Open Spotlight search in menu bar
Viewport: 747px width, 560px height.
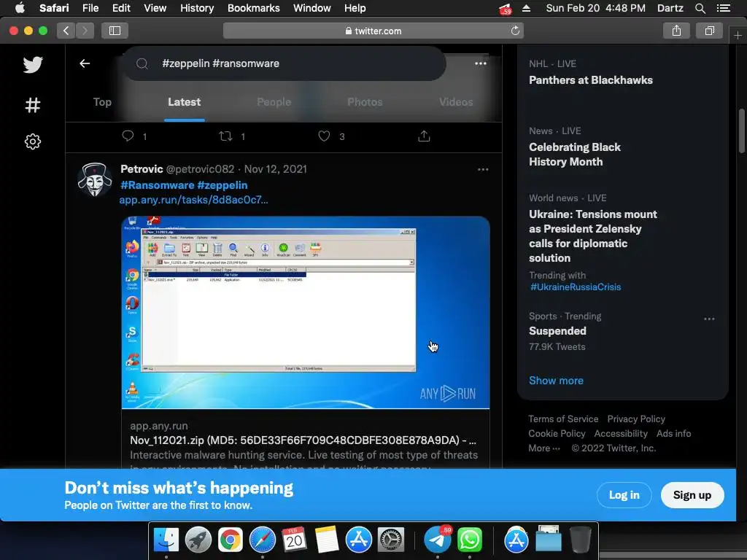(x=700, y=8)
